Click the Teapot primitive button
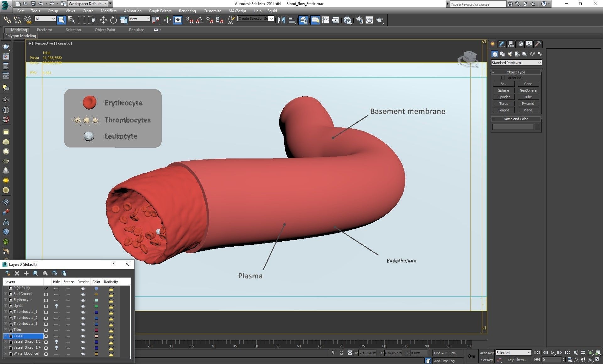 [503, 110]
